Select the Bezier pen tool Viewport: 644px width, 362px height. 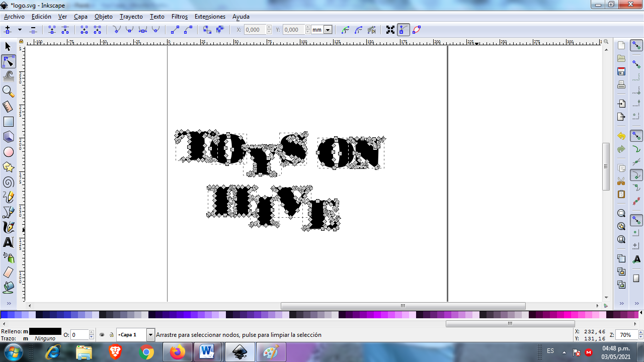coord(9,212)
